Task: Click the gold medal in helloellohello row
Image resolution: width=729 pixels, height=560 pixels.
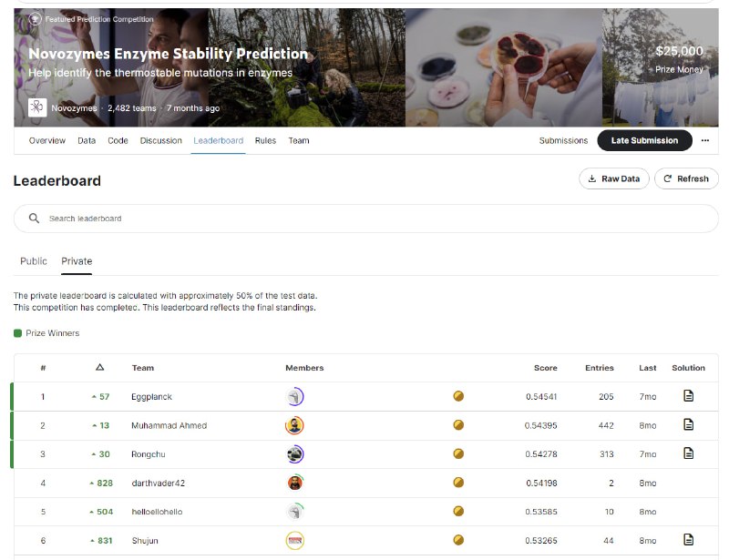Action: click(x=458, y=511)
